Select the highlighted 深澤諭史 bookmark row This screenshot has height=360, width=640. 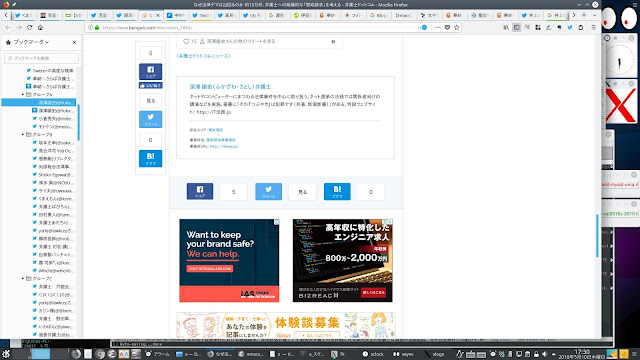(x=39, y=102)
